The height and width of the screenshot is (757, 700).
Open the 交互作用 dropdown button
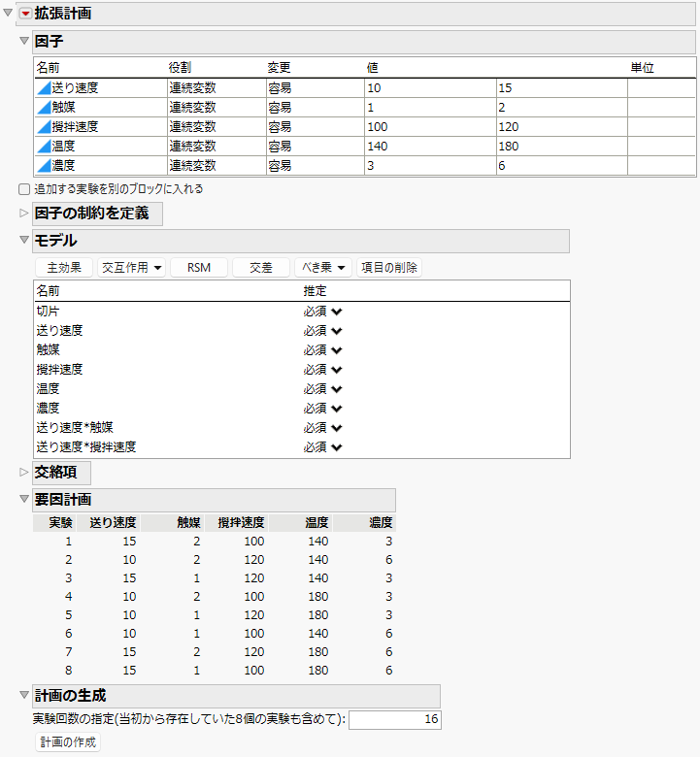point(131,268)
